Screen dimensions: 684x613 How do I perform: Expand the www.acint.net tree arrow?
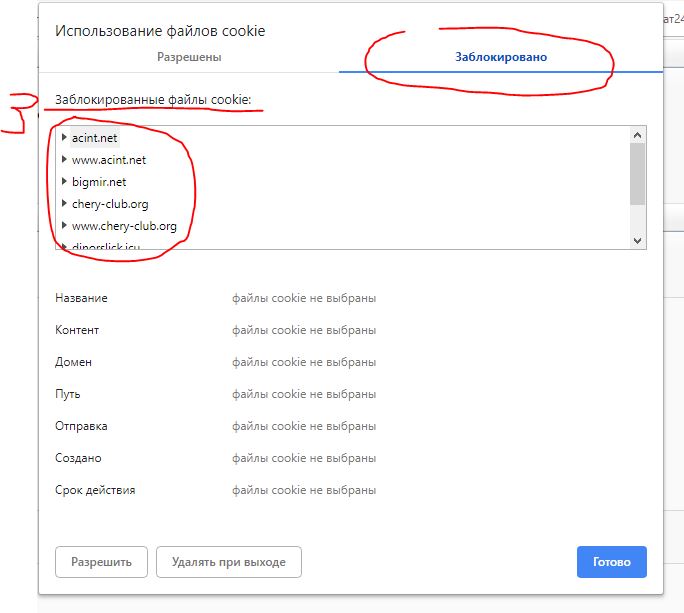64,159
